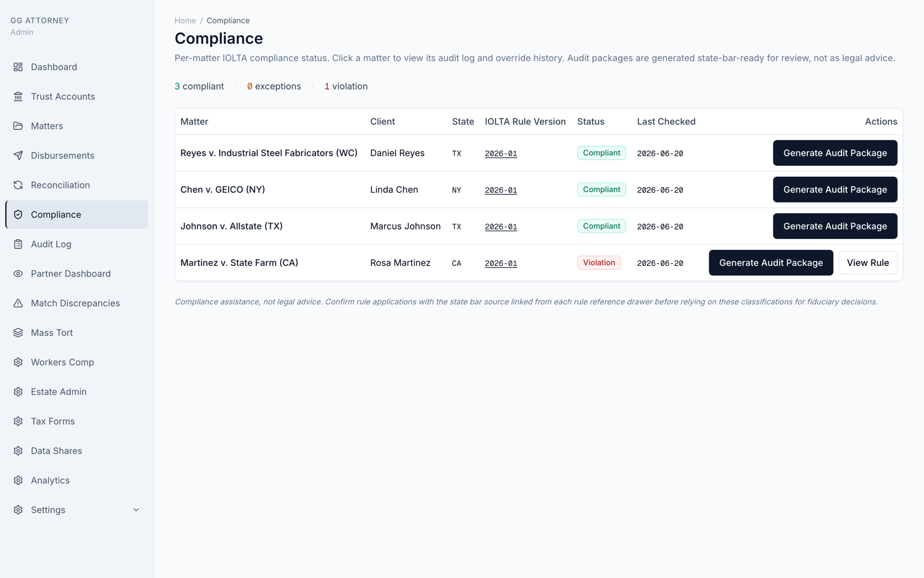Click the Matter column header
This screenshot has height=578, width=924.
tap(194, 121)
